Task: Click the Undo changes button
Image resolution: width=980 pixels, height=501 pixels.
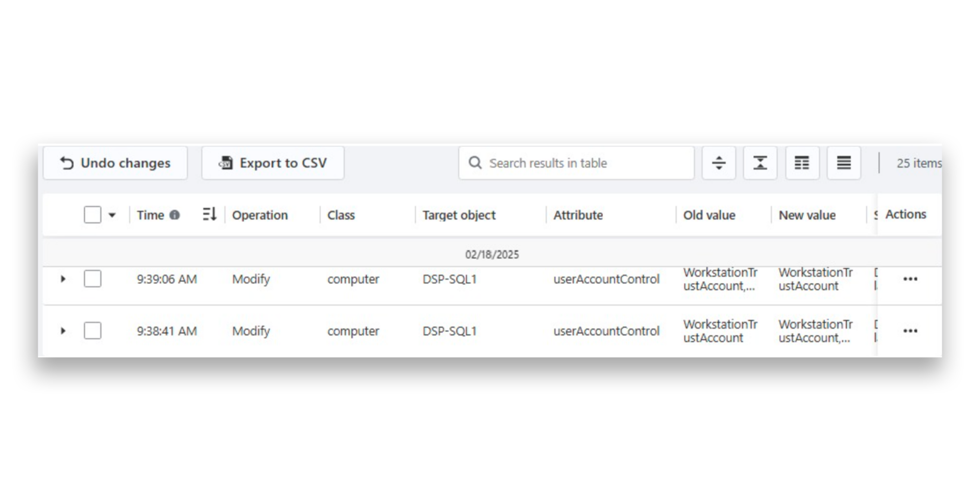Action: click(115, 163)
